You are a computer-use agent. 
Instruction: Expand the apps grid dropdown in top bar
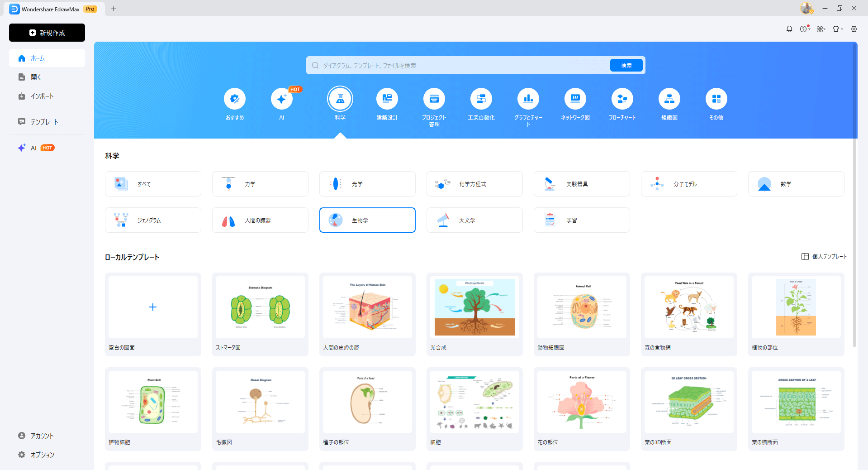(821, 29)
